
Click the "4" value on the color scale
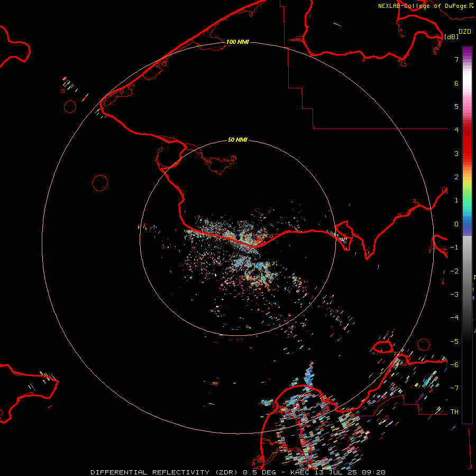click(x=456, y=130)
